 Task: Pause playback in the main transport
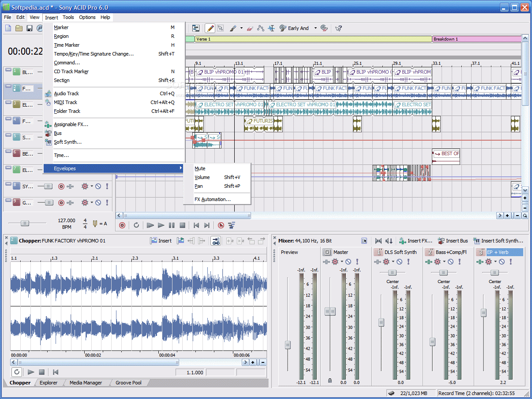(x=172, y=225)
